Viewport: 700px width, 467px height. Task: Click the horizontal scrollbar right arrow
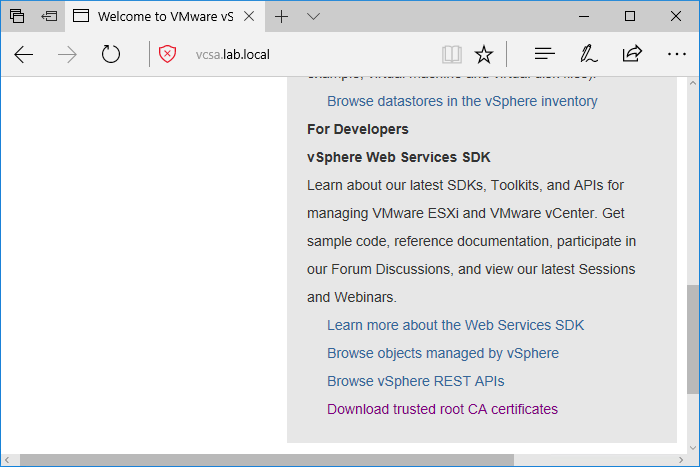coord(681,460)
